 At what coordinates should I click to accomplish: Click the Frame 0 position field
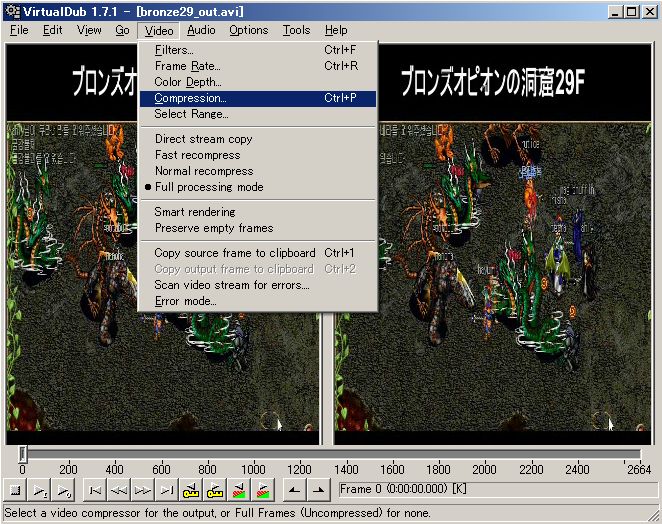tap(497, 489)
